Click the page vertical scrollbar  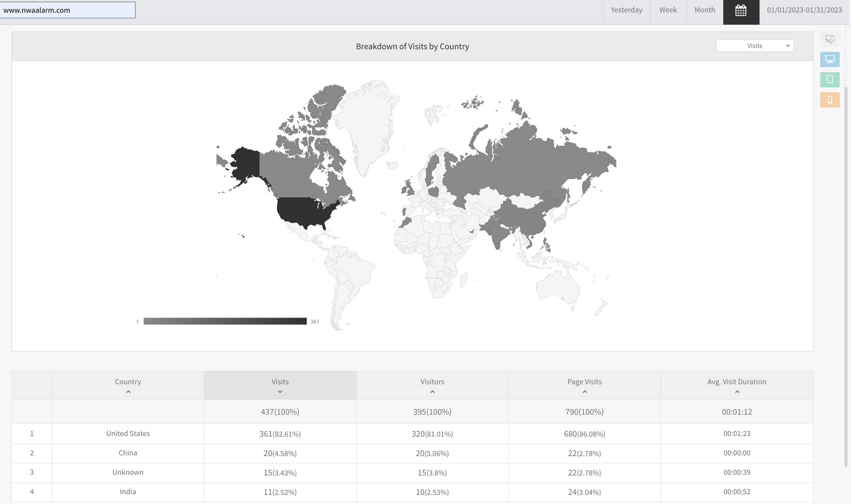point(846,275)
